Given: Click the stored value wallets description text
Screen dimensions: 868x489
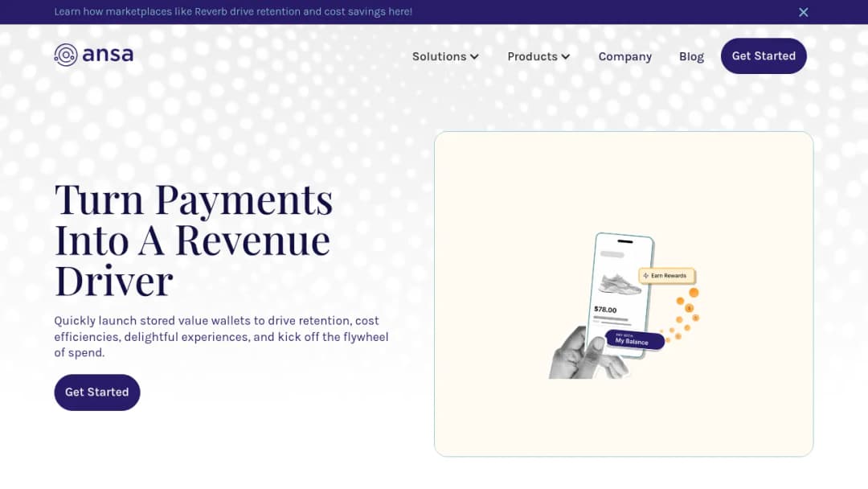Looking at the screenshot, I should point(222,337).
